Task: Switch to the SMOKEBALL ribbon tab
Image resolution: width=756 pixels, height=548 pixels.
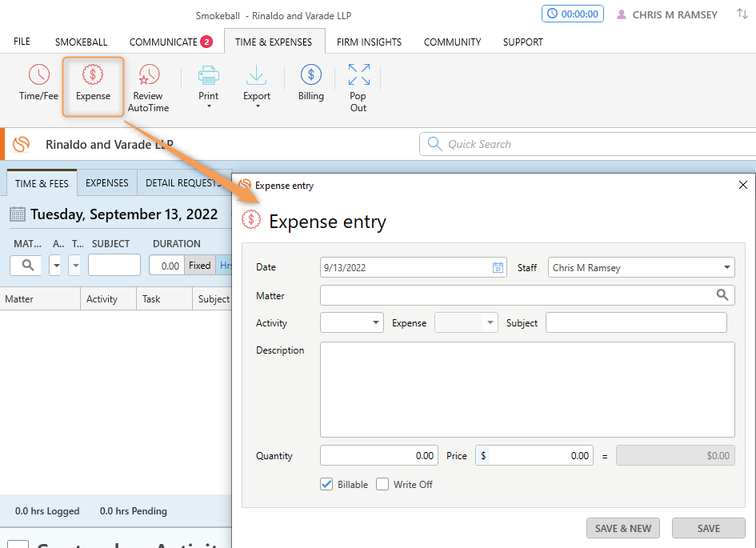Action: point(81,42)
